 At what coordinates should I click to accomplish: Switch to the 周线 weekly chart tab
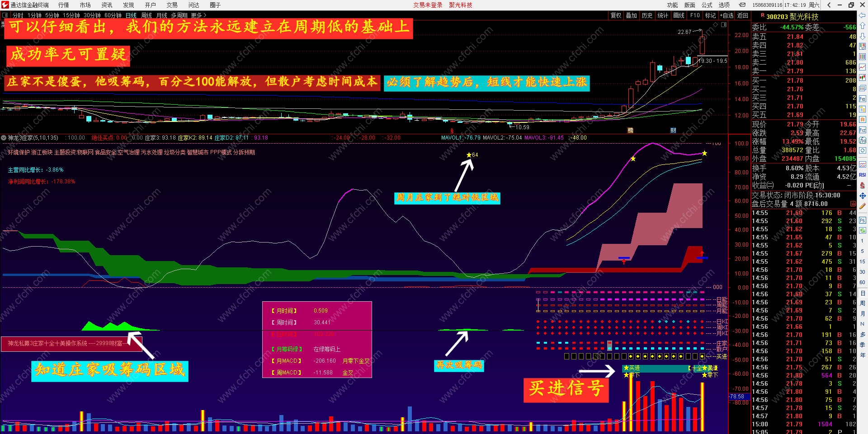146,15
